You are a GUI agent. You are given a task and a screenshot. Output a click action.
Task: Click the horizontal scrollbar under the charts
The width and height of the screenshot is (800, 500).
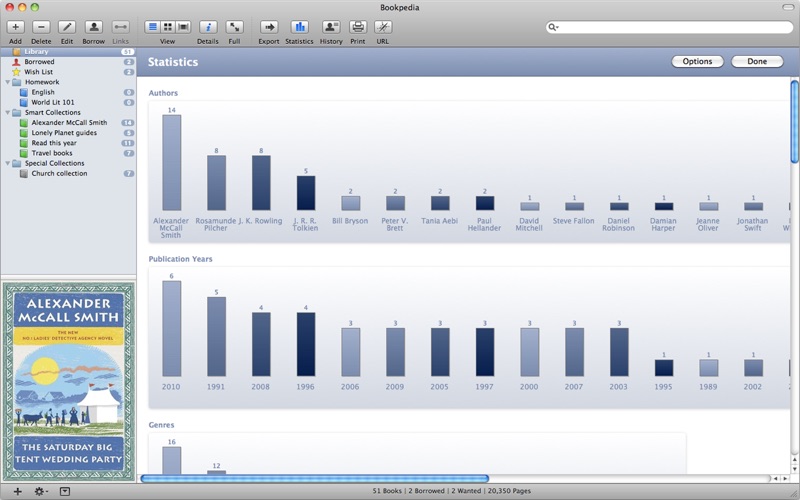(x=315, y=479)
